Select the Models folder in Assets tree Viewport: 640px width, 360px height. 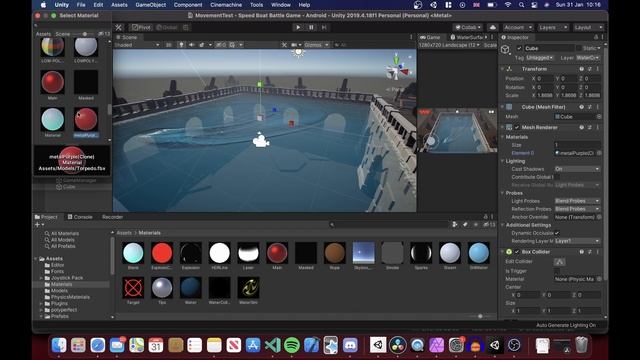[59, 291]
